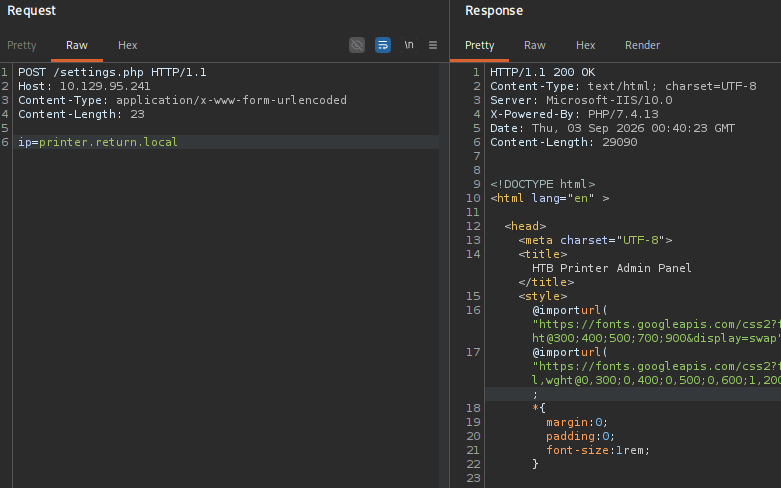Open the Request Hex tab
This screenshot has height=488, width=781.
(128, 45)
